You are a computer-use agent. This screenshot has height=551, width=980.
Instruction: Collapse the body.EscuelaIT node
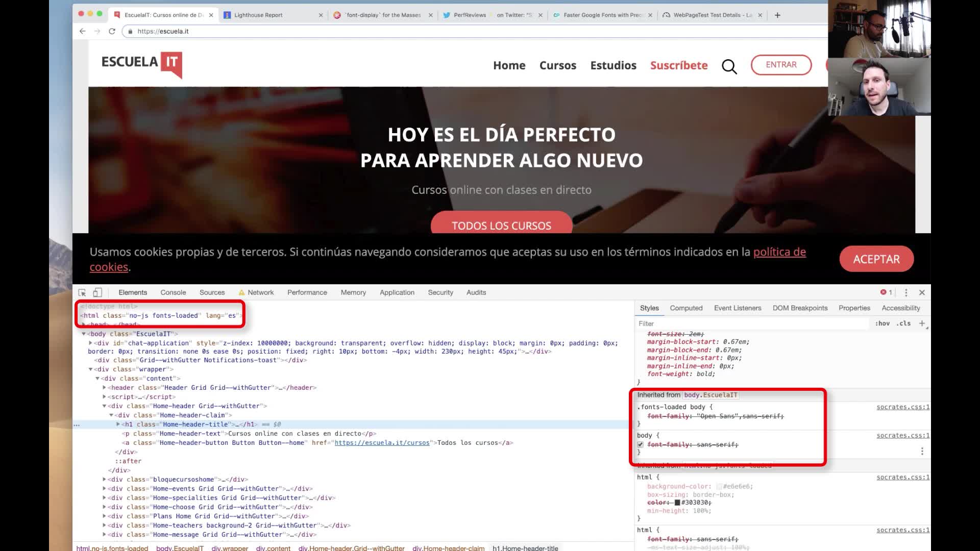pos(84,334)
